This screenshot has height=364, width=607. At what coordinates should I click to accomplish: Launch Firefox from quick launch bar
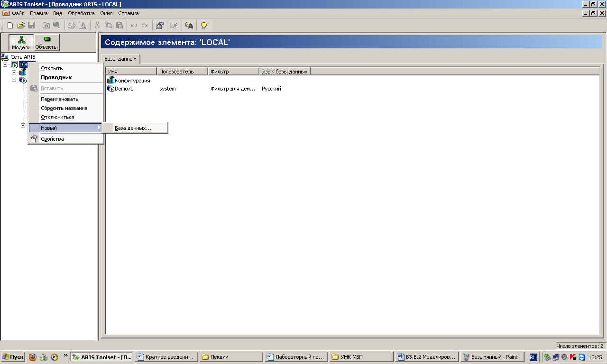[32, 357]
